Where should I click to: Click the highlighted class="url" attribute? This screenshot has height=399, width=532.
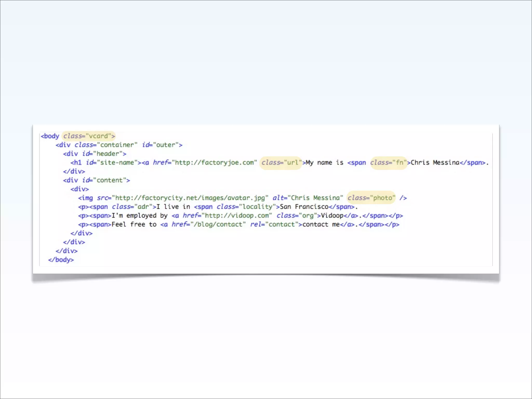(281, 163)
